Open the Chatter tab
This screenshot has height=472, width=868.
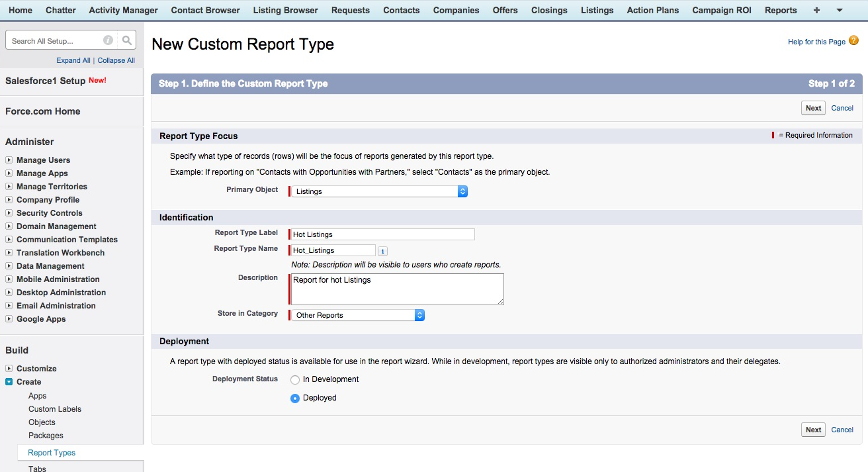(x=60, y=10)
